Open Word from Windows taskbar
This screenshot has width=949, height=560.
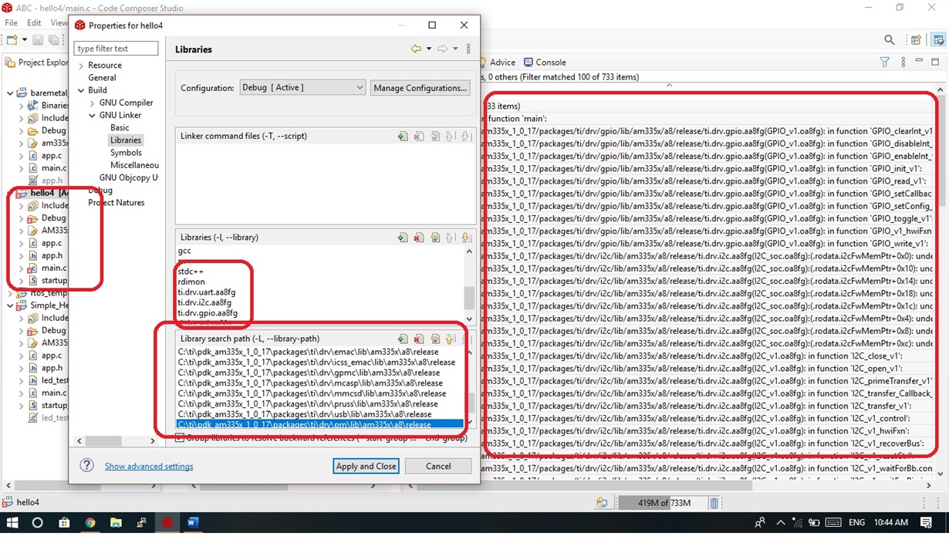pos(193,522)
